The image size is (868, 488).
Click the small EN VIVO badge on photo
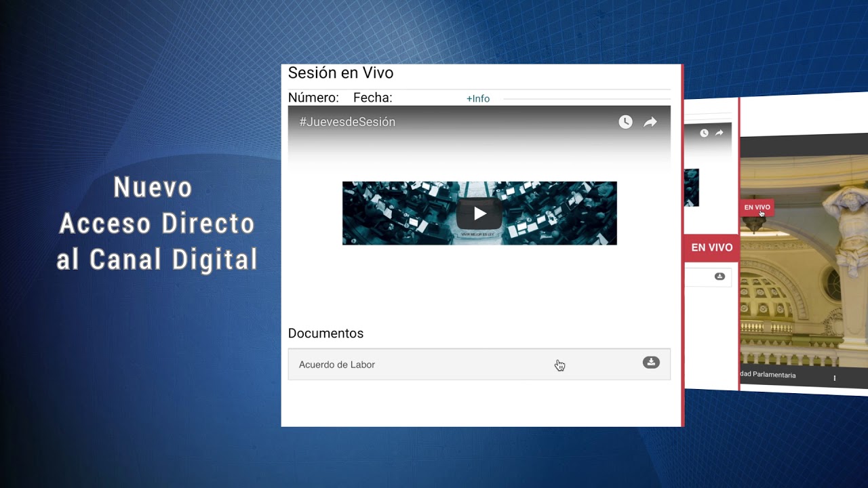point(757,207)
